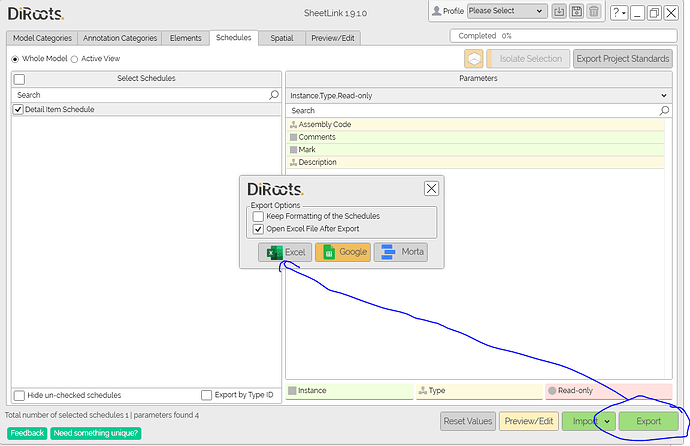Screen dimensions: 690x446
Task: Click the Assembly Code type parameter icon
Action: pos(294,124)
